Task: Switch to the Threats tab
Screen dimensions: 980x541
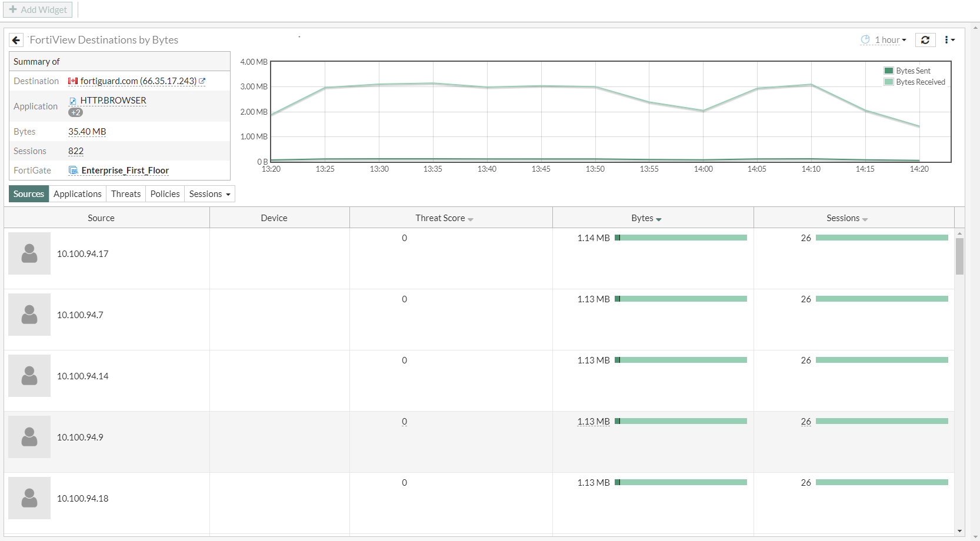Action: 126,194
